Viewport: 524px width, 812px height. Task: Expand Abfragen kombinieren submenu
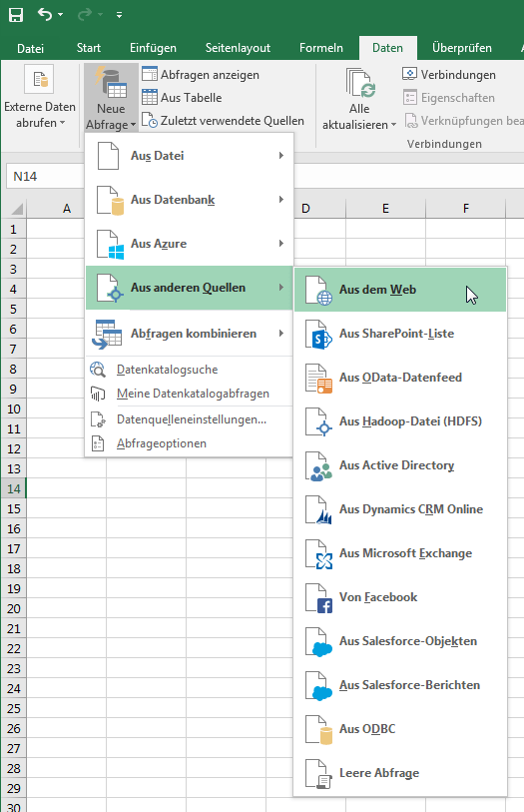pyautogui.click(x=190, y=334)
